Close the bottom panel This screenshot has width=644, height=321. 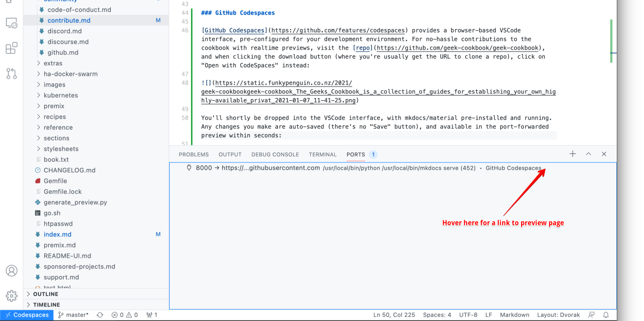tap(604, 154)
